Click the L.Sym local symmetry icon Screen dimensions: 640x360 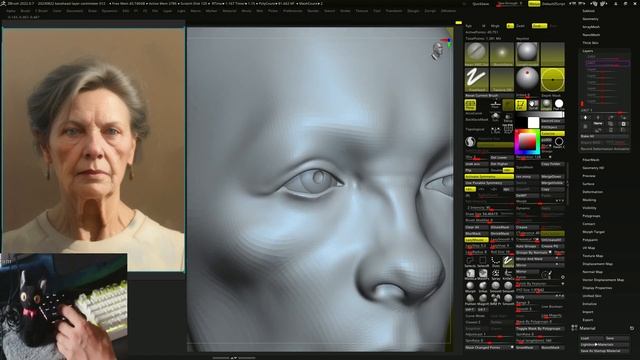pos(496,130)
